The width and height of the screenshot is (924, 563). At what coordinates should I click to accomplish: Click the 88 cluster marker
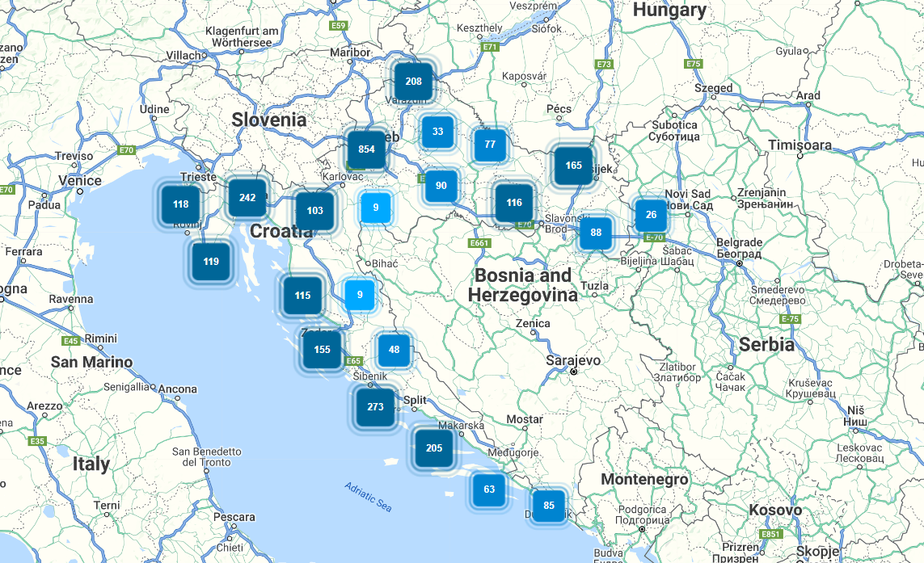click(x=596, y=233)
